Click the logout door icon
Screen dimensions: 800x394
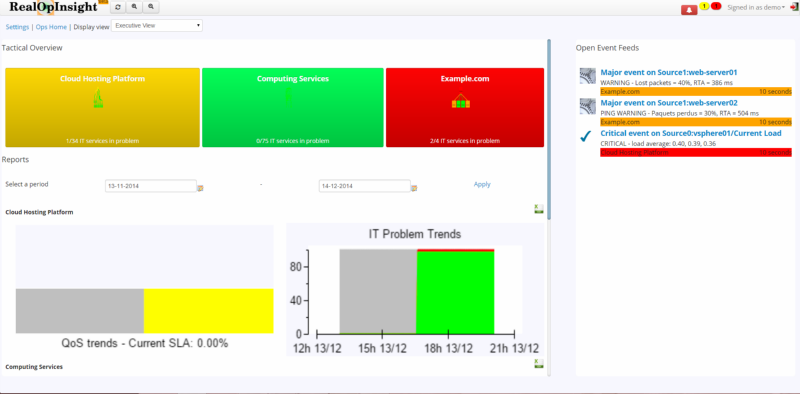point(794,7)
